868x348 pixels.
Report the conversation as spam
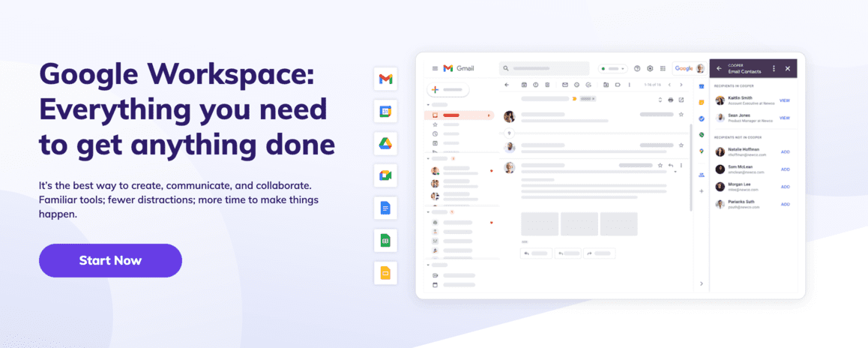click(535, 85)
